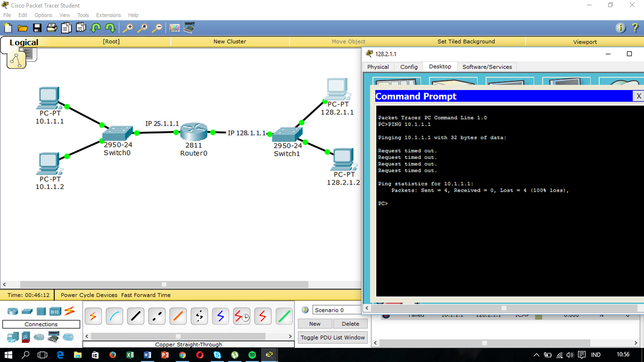This screenshot has height=362, width=644.
Task: Click the New scenario button
Action: pos(315,324)
